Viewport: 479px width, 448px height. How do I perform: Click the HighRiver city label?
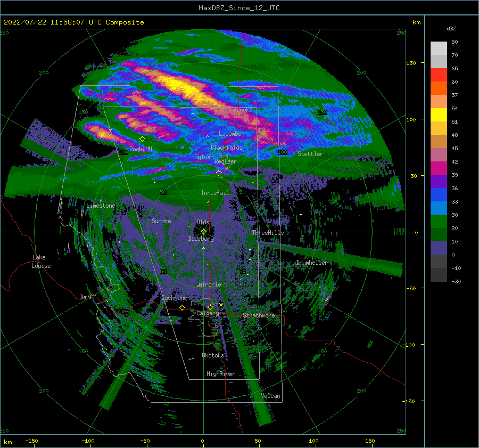coord(221,374)
